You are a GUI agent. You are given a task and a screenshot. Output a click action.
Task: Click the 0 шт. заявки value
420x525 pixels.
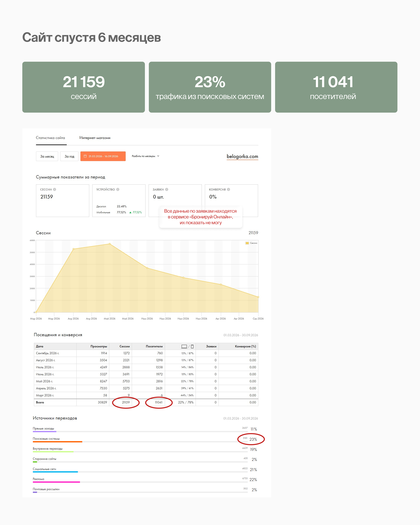coord(159,197)
